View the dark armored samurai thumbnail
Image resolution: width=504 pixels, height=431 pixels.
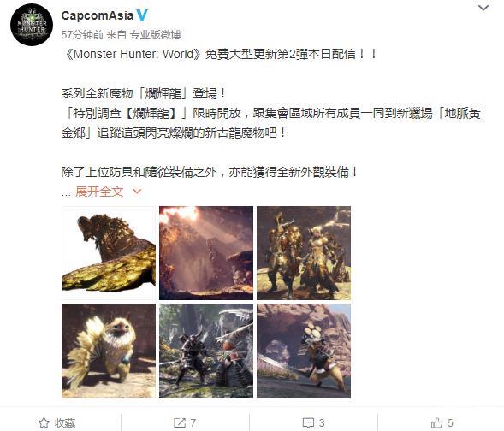click(206, 351)
